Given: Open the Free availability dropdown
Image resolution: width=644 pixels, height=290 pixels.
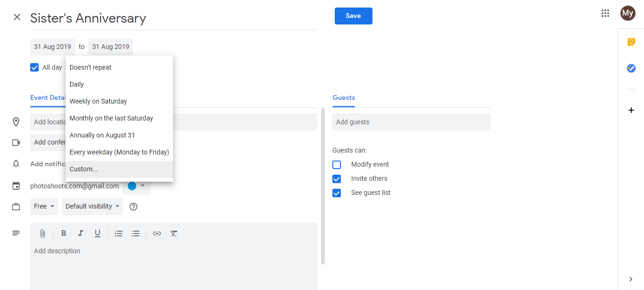Looking at the screenshot, I should pyautogui.click(x=44, y=207).
